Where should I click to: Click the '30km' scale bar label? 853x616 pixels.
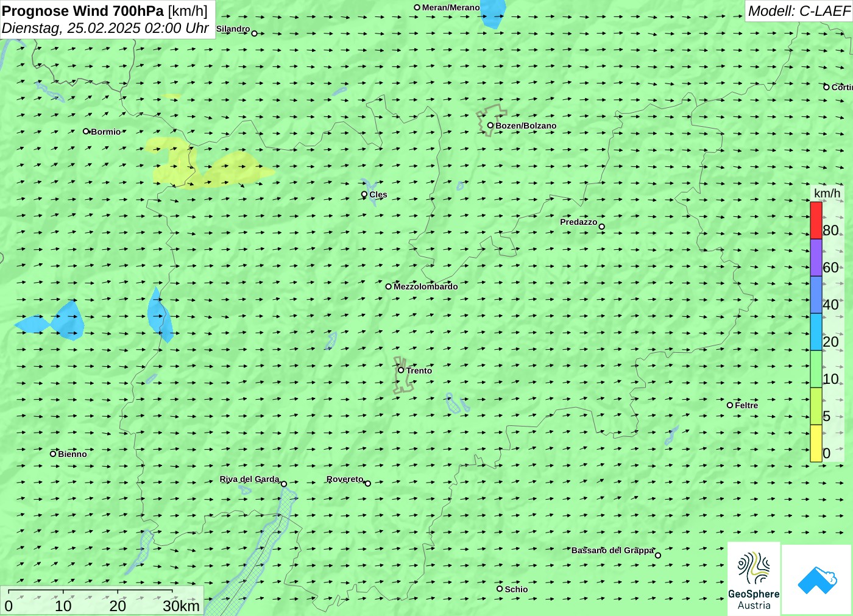tap(181, 606)
